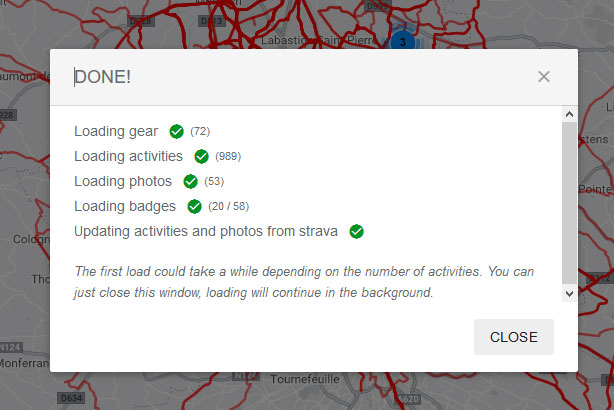
Task: Click the blue cluster marker labeled 3
Action: click(403, 42)
